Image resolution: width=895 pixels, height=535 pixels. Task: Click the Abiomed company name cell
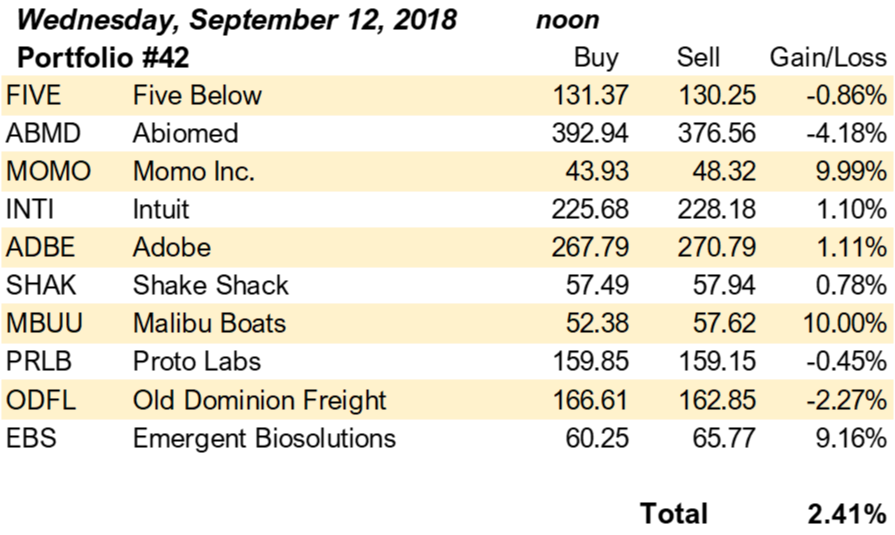pyautogui.click(x=186, y=134)
